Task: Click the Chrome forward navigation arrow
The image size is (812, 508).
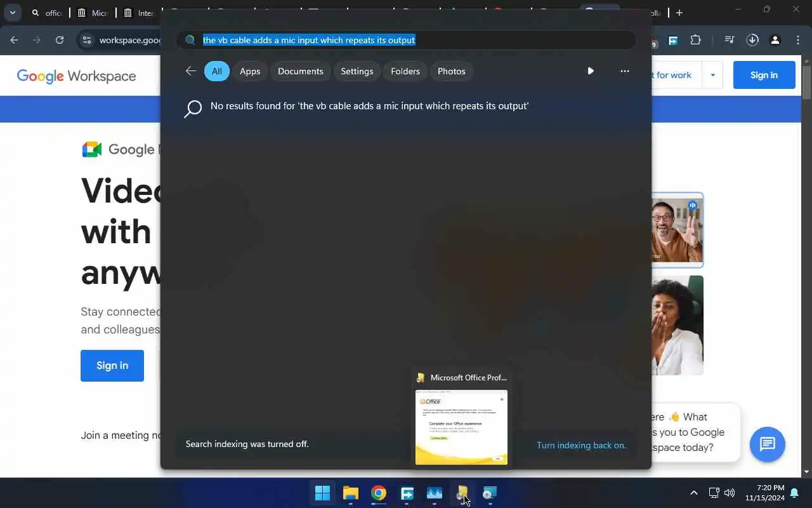Action: point(37,40)
